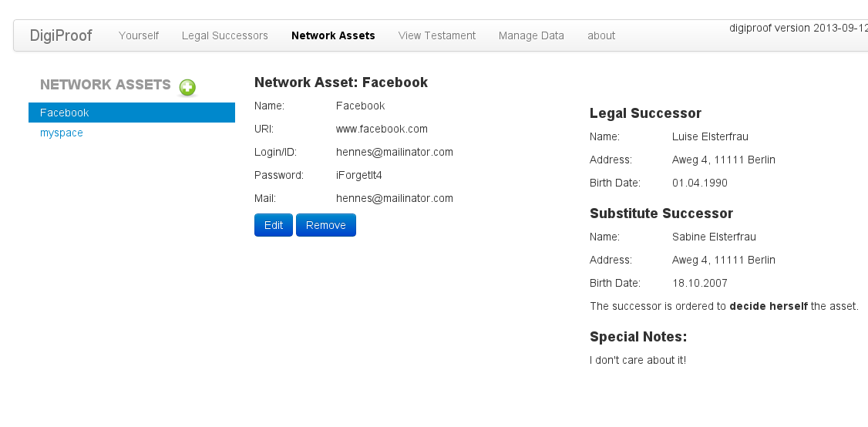
Task: Click the legal successor name Luise Elsterfrau
Action: 710,136
